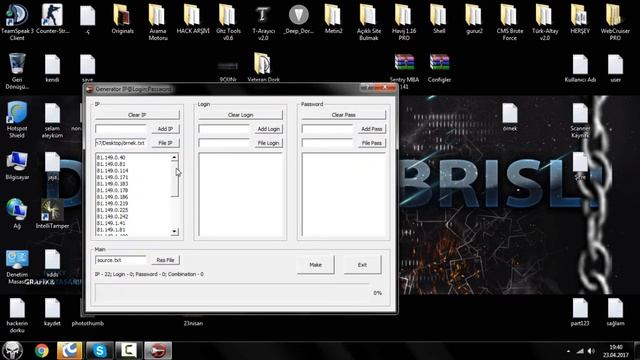640x360 pixels.
Task: Select the Shell folder icon
Action: [439, 19]
